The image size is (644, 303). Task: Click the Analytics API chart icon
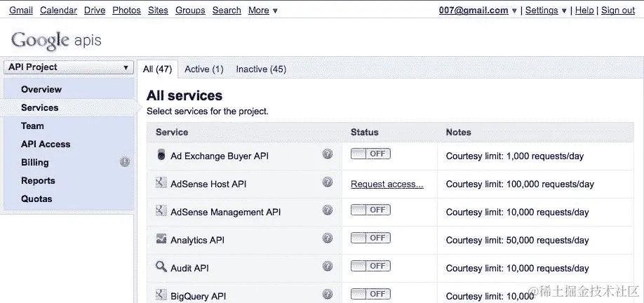(x=161, y=238)
